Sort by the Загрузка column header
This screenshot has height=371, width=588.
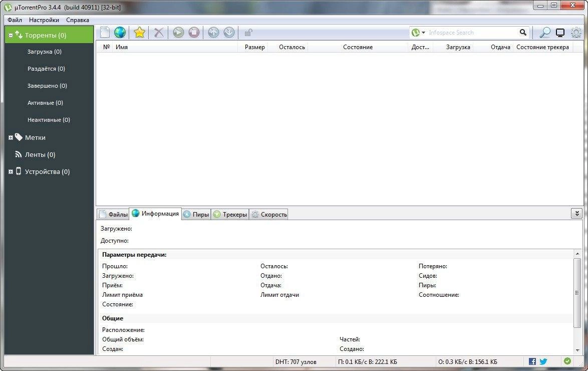pos(453,47)
